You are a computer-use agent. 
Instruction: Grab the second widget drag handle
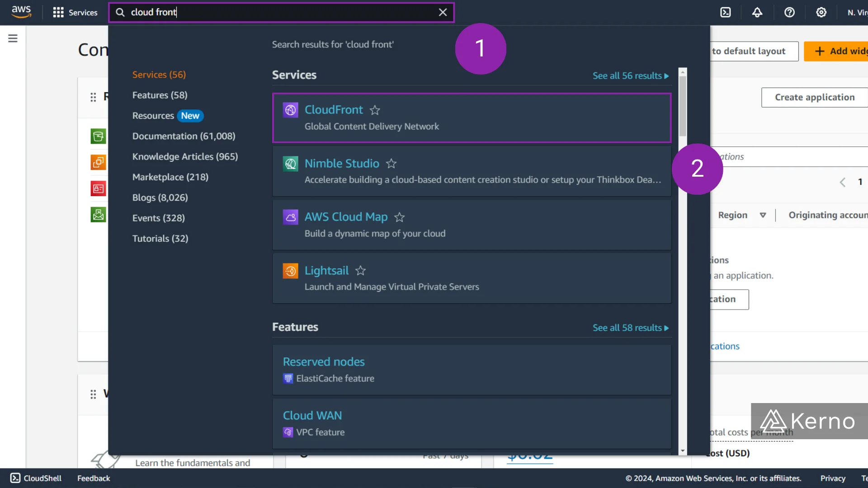93,394
